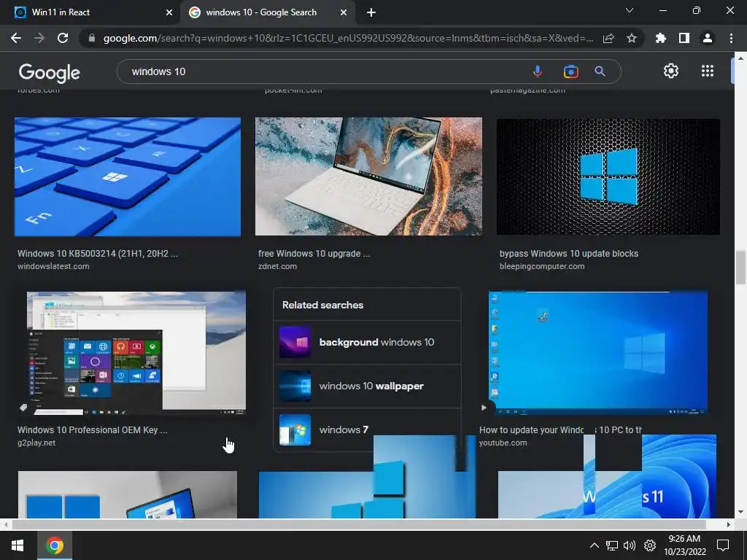Click the vertical page scrollbar thumb
The width and height of the screenshot is (747, 560).
coord(740,268)
